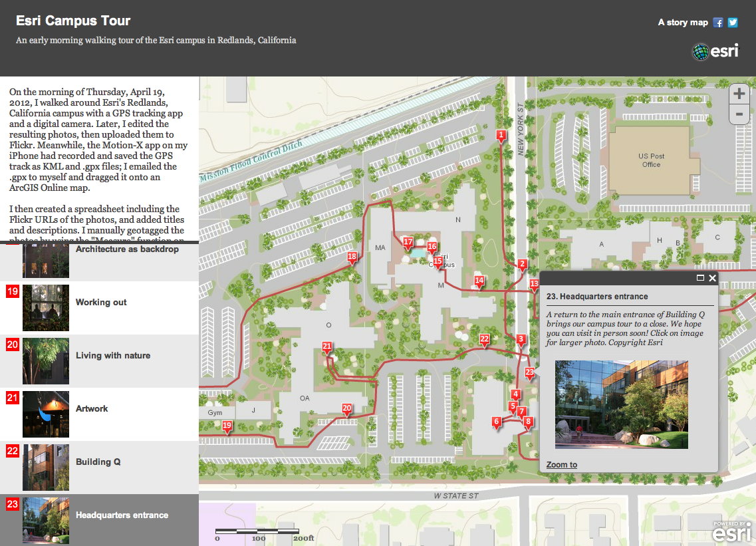This screenshot has width=756, height=546.
Task: Click the Working out thumbnail
Action: point(46,308)
